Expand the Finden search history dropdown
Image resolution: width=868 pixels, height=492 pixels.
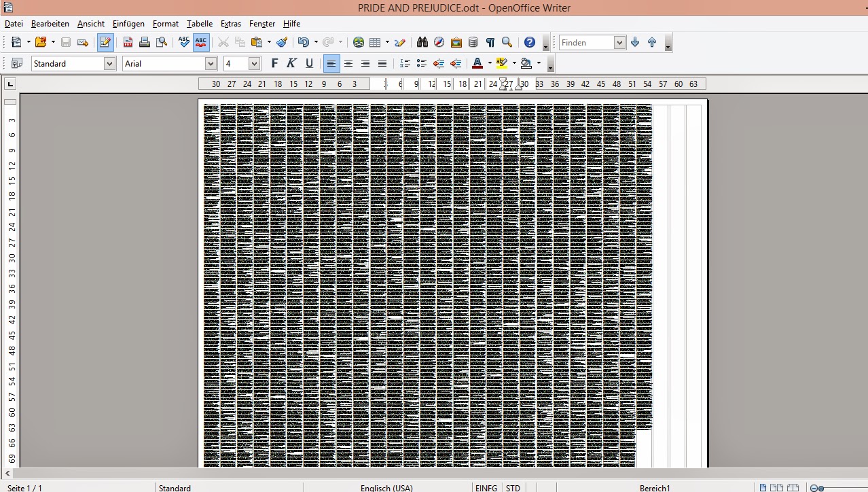(619, 42)
